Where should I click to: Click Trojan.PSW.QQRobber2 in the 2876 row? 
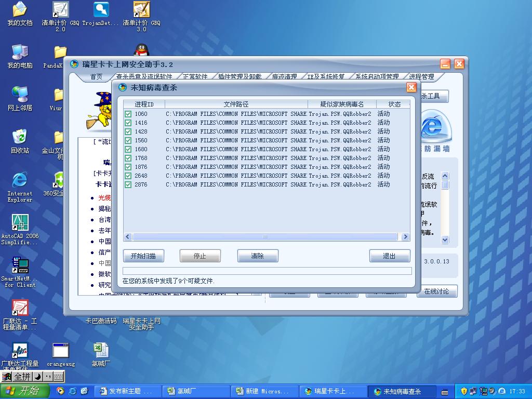[340, 184]
